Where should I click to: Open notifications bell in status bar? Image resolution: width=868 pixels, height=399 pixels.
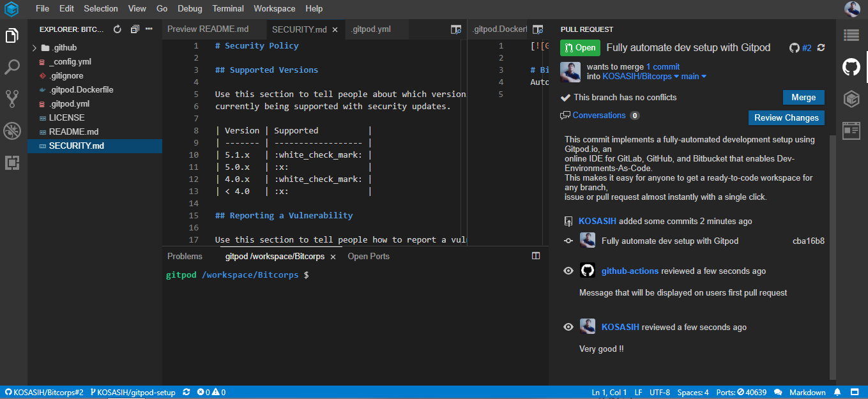pos(838,393)
